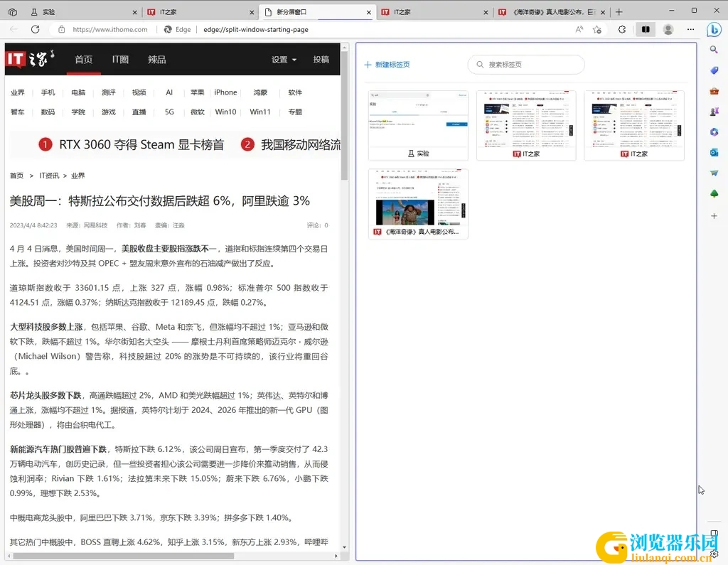This screenshot has width=728, height=565.
Task: Click the IT之家 logo
Action: (30, 59)
